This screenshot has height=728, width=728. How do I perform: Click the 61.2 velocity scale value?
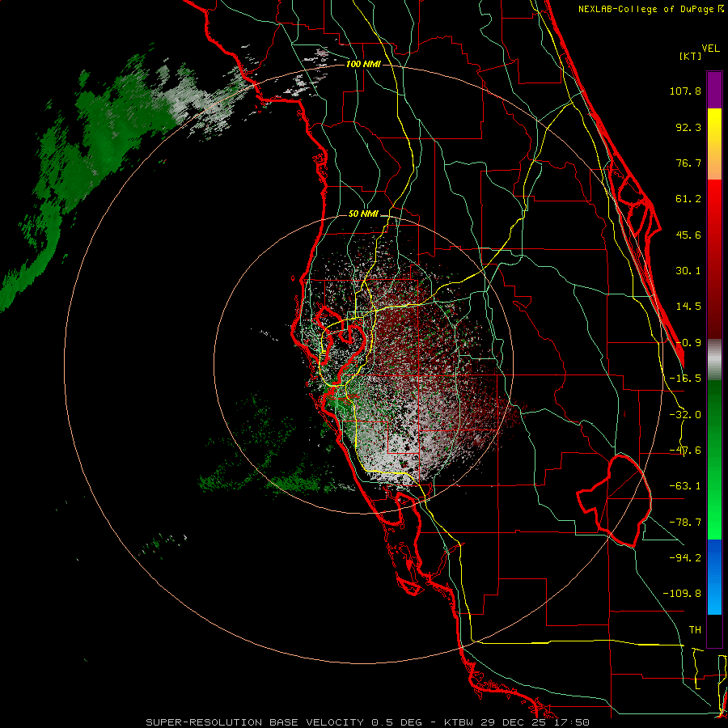click(x=688, y=199)
